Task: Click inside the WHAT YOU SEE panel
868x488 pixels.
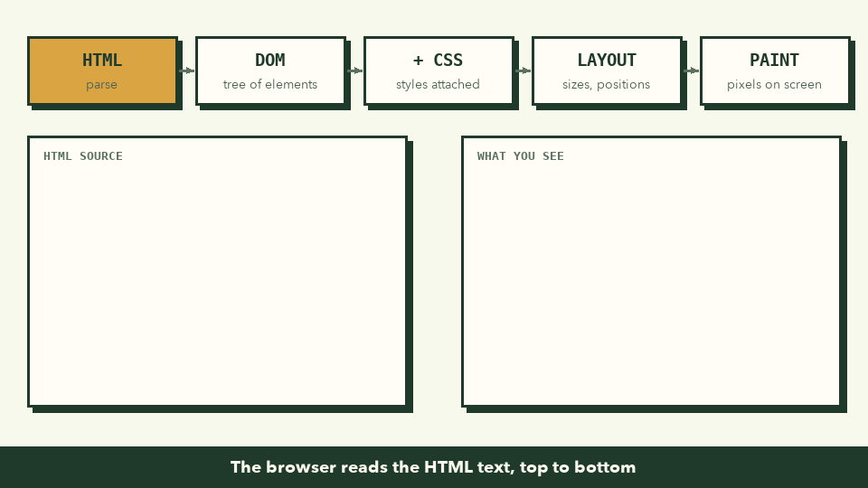Action: [652, 272]
